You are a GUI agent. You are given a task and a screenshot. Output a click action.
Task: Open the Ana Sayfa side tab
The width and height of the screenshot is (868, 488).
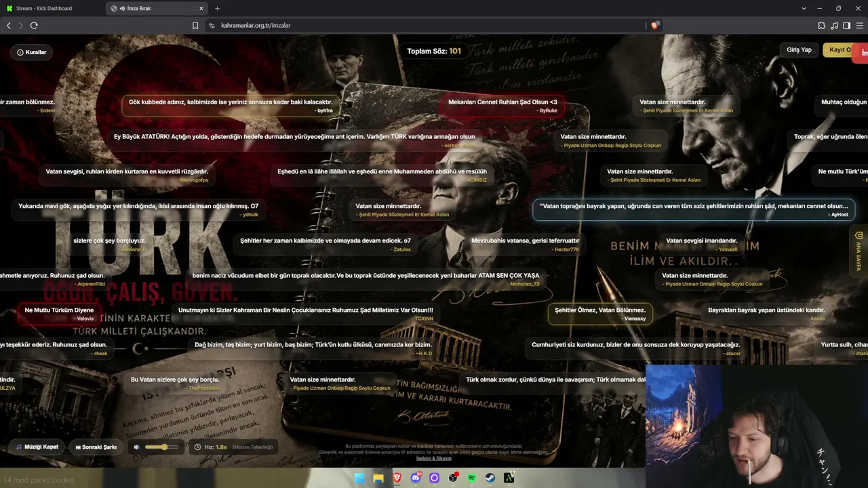[859, 251]
